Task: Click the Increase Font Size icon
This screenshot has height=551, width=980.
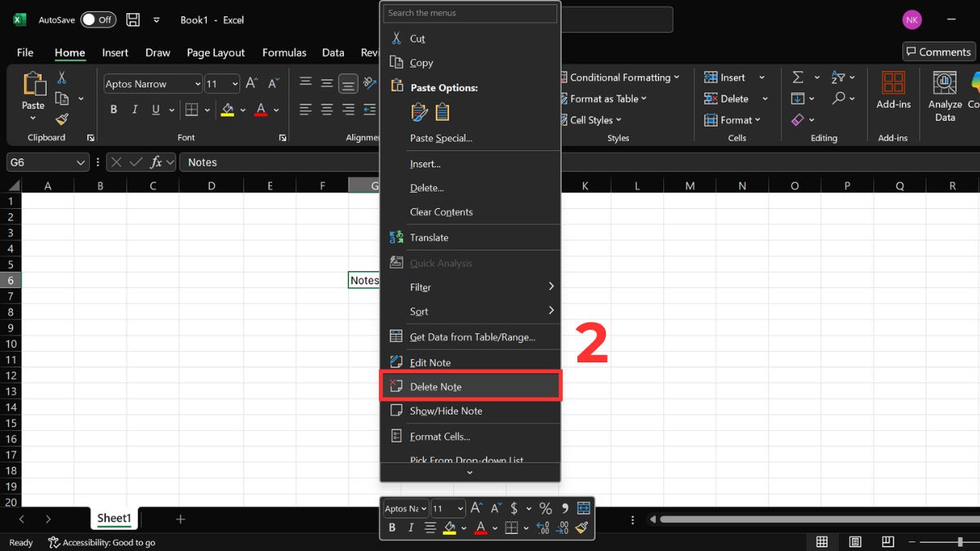Action: [250, 82]
